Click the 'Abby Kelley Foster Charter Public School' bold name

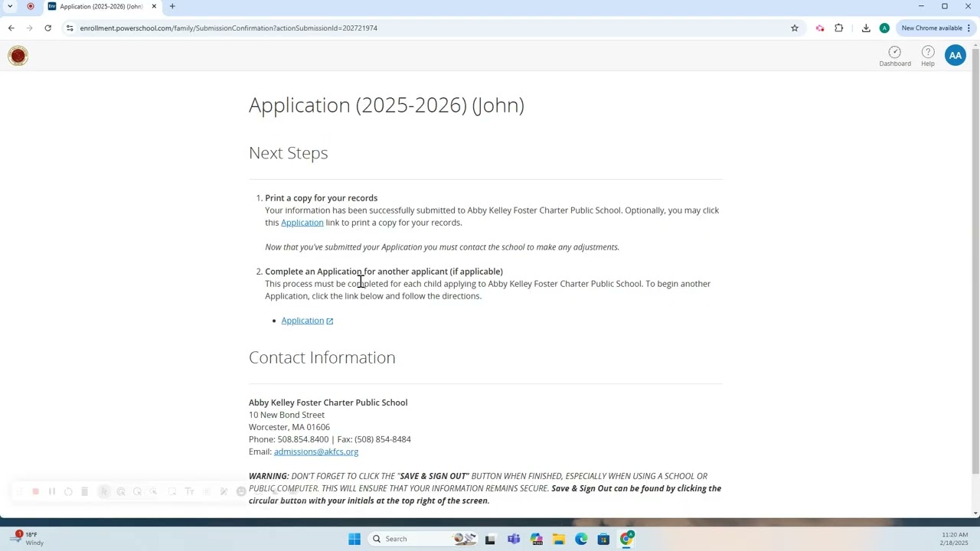(328, 403)
